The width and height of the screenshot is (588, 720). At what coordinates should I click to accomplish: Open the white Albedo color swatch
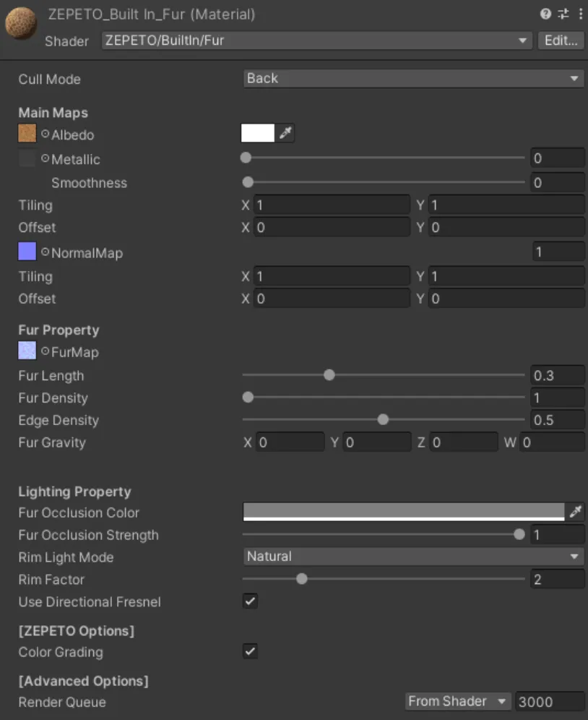click(x=258, y=133)
